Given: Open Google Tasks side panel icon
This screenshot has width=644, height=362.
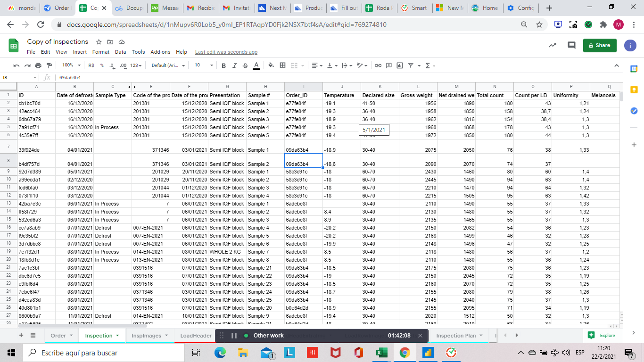Looking at the screenshot, I should (634, 111).
